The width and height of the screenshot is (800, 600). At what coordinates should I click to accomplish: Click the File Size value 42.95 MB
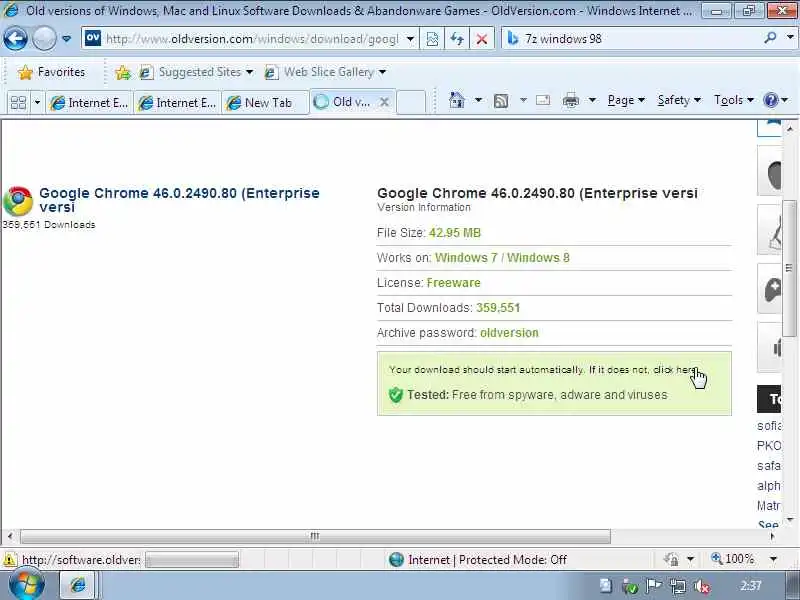[455, 233]
